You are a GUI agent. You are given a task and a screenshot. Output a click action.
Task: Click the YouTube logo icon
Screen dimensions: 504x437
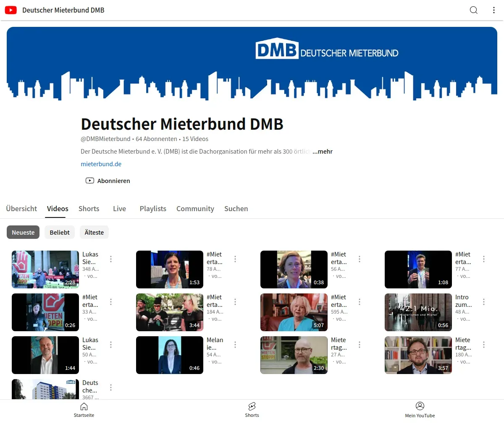pyautogui.click(x=11, y=10)
